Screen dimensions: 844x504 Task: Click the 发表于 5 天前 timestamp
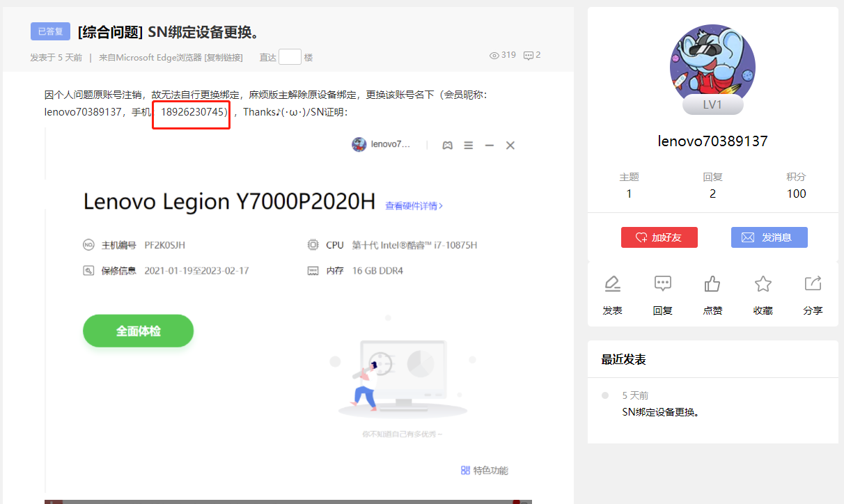(56, 57)
